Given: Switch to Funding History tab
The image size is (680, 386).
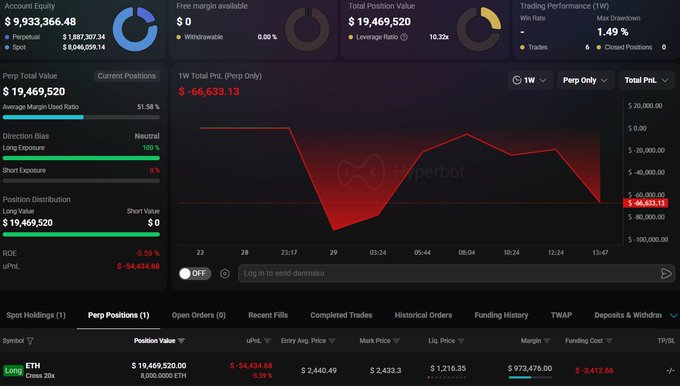Looking at the screenshot, I should [501, 315].
